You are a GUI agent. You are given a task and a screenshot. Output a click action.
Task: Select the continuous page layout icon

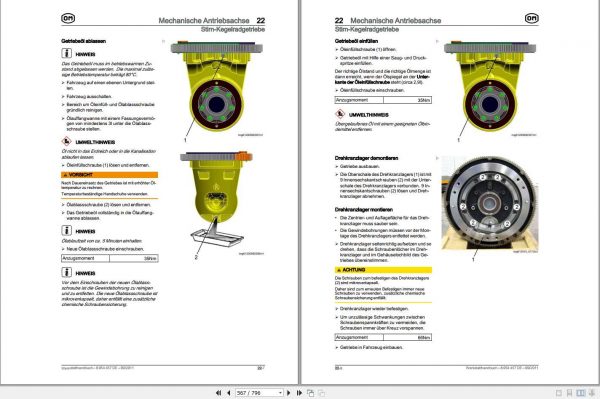[x=569, y=393]
